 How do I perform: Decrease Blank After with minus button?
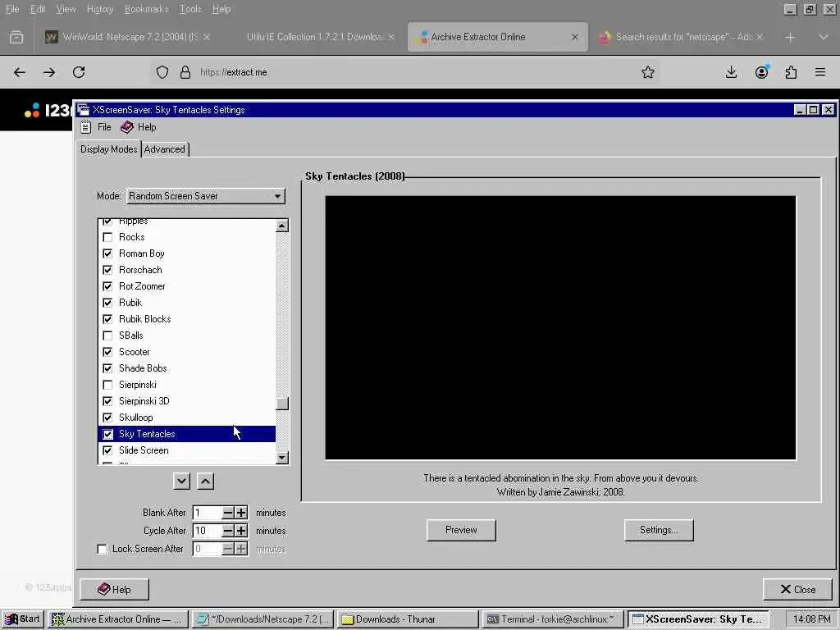(x=228, y=513)
